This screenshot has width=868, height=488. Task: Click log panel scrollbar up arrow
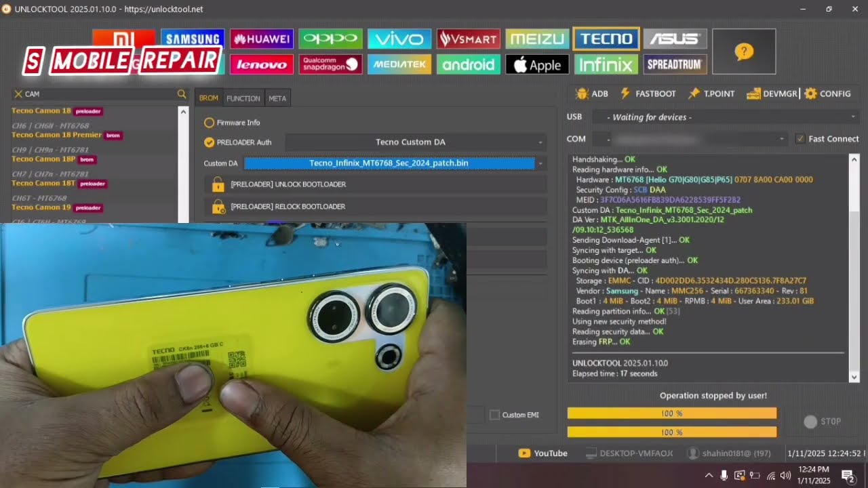[x=854, y=159]
